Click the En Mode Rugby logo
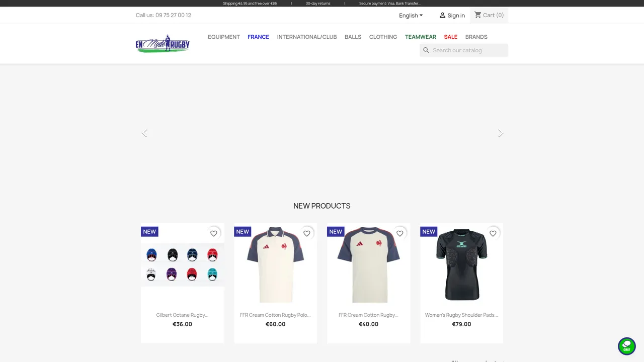Screen dimensions: 644x362 pyautogui.click(x=163, y=44)
